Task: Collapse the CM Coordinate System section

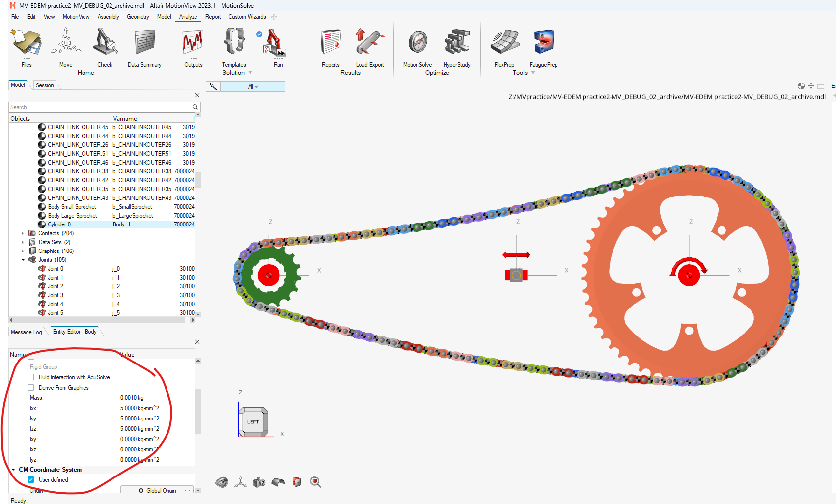Action: (13, 470)
